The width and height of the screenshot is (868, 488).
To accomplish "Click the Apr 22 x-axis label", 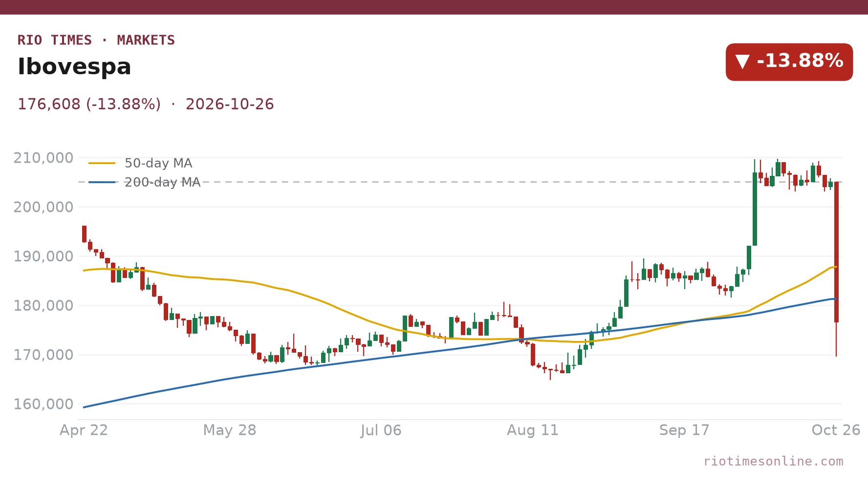I will [x=84, y=430].
